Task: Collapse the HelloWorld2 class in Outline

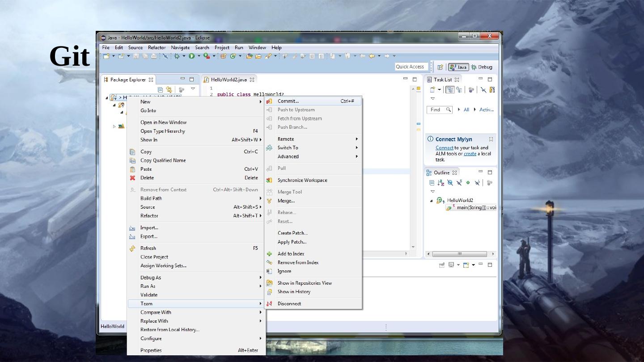Action: point(432,201)
